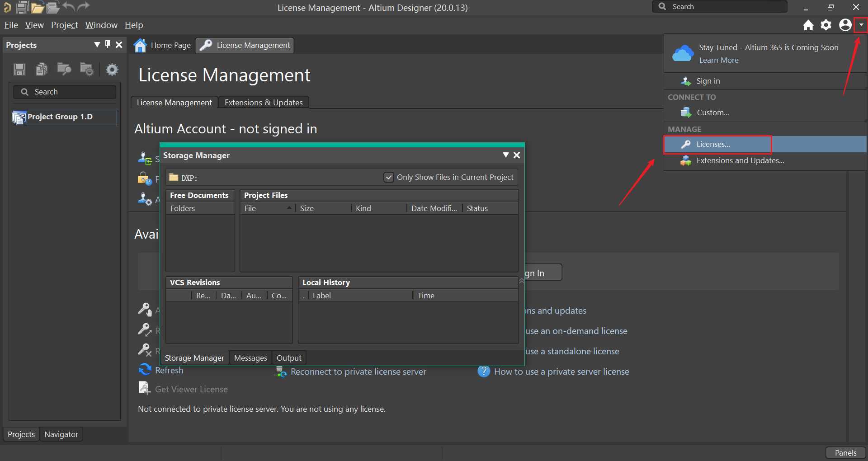868x461 pixels.
Task: Click Label column header in Local History
Action: tap(361, 296)
